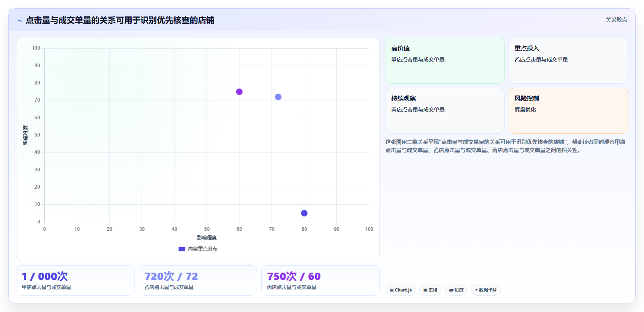Click the 丙店点击量与成交单量 label under stat card
This screenshot has width=644, height=312.
tap(292, 287)
